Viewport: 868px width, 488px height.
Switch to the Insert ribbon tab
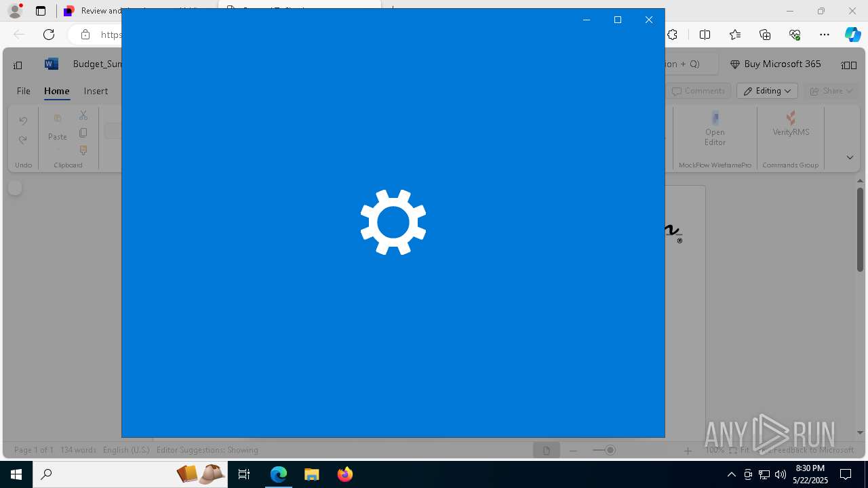96,91
